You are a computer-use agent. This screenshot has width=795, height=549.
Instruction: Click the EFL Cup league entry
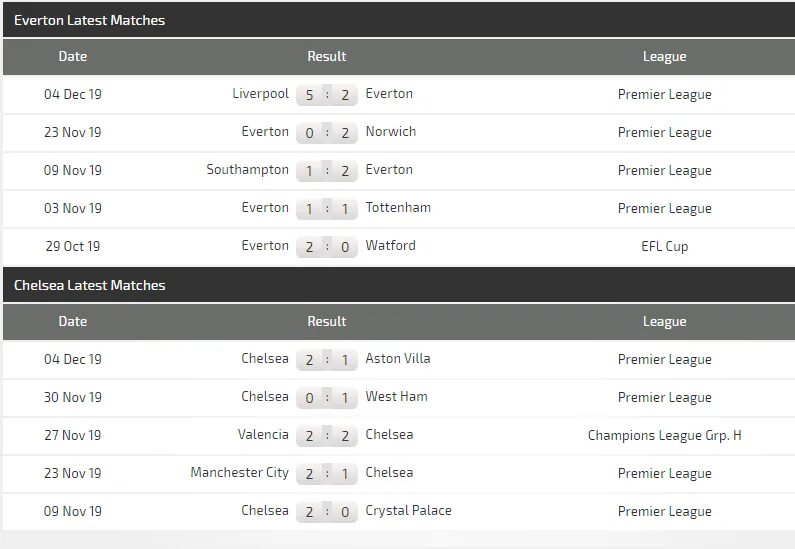click(664, 246)
